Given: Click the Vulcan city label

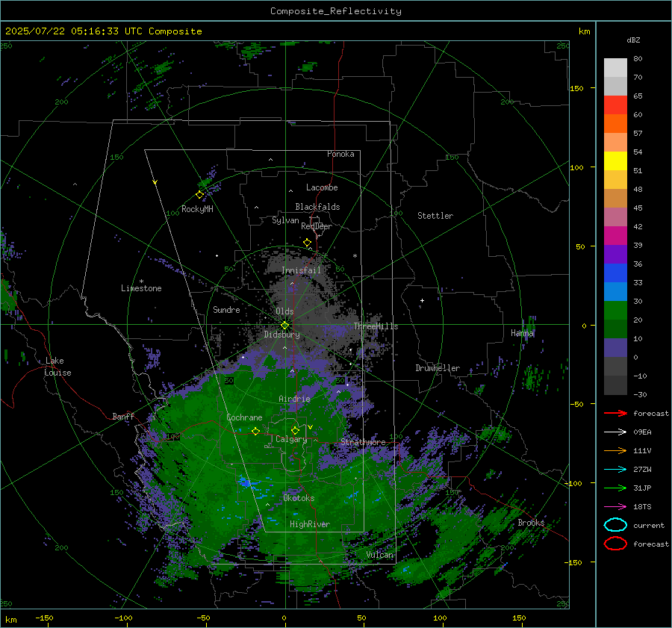Looking at the screenshot, I should coord(380,555).
